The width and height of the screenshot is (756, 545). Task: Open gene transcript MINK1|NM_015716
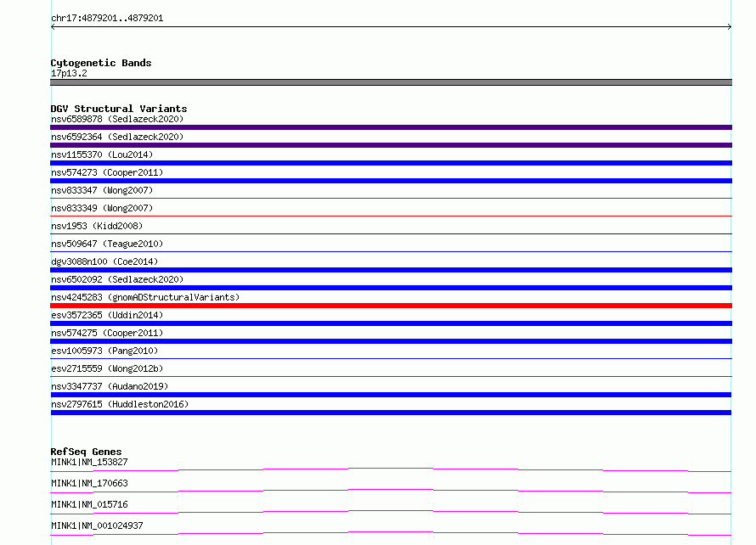89,504
